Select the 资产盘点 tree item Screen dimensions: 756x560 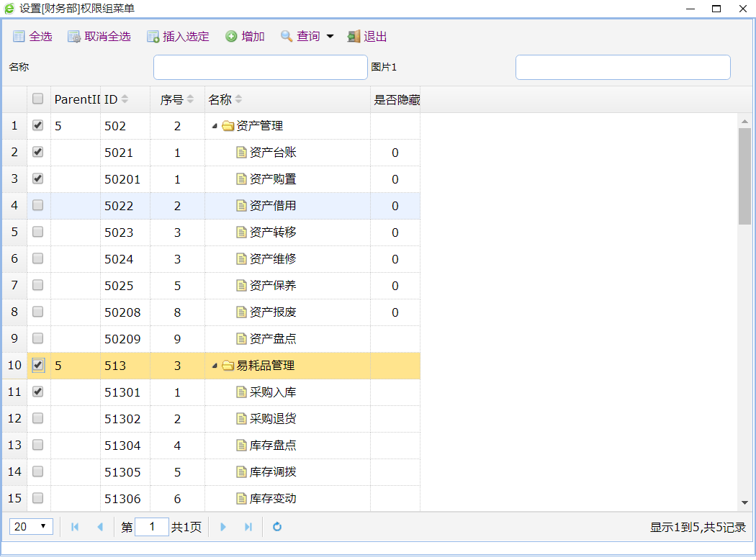pyautogui.click(x=272, y=338)
